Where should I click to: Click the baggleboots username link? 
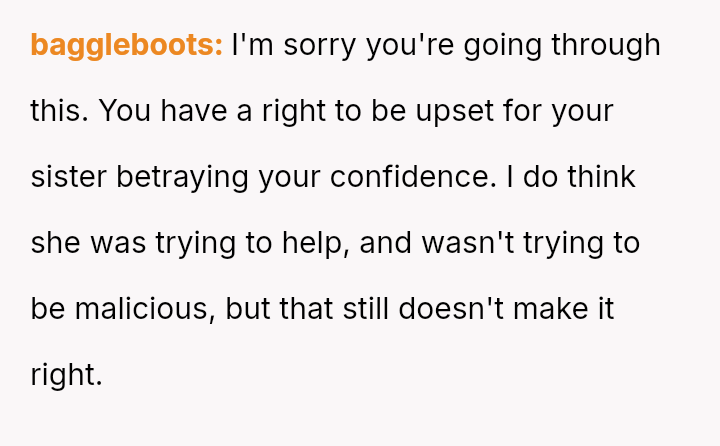(126, 45)
